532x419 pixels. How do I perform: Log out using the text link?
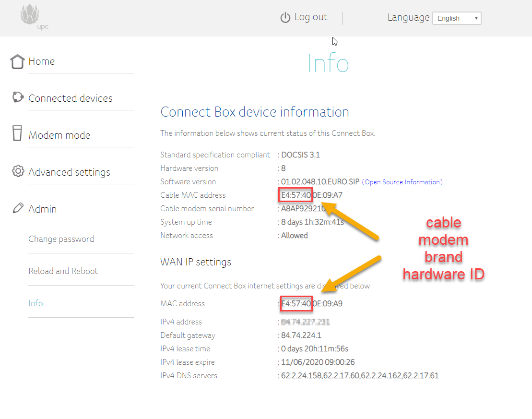coord(310,17)
